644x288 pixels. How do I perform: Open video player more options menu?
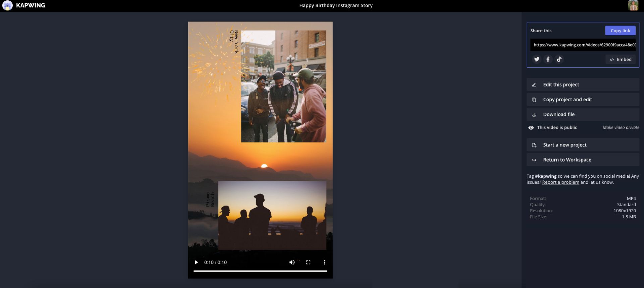[324, 262]
